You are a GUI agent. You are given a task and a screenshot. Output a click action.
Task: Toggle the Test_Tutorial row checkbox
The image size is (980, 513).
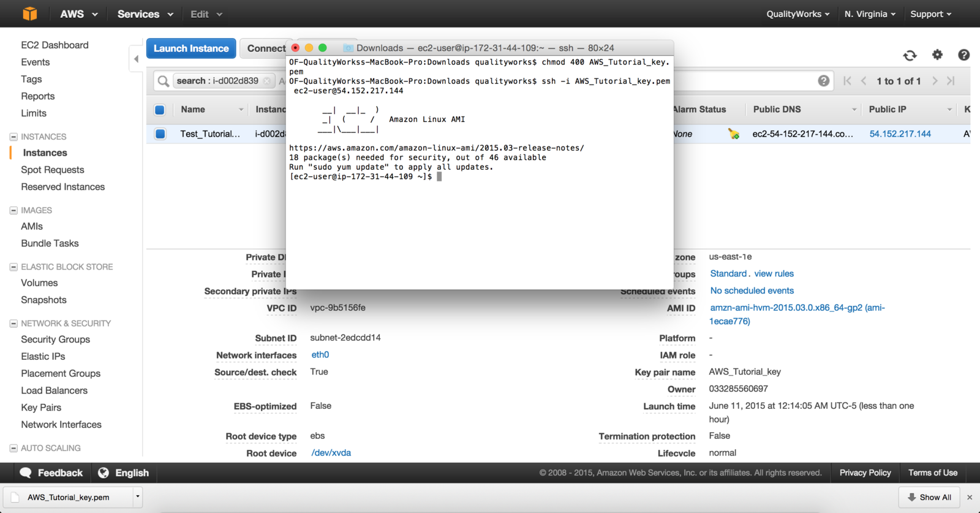tap(160, 134)
